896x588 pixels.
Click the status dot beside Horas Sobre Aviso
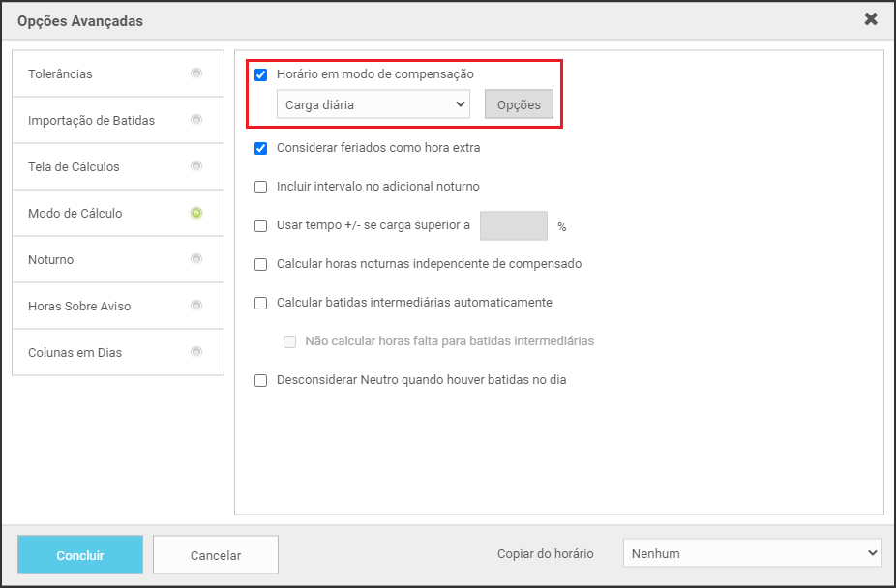tap(196, 306)
